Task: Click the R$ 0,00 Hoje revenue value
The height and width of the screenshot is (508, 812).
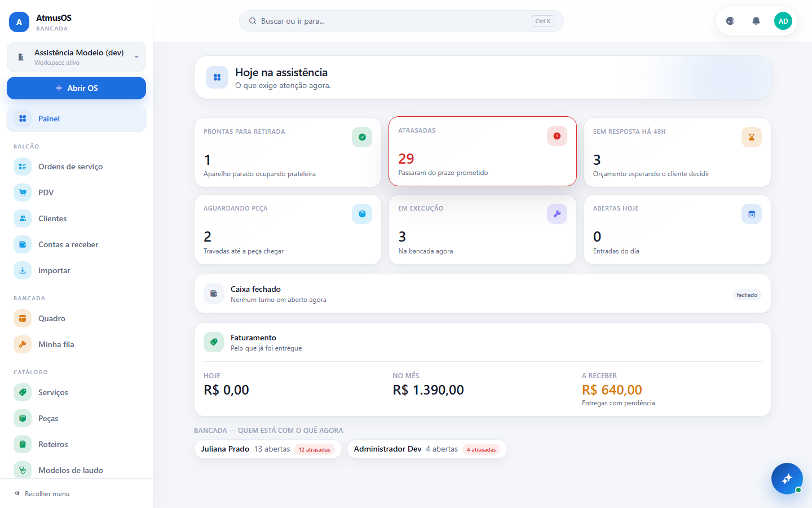Action: [x=226, y=390]
